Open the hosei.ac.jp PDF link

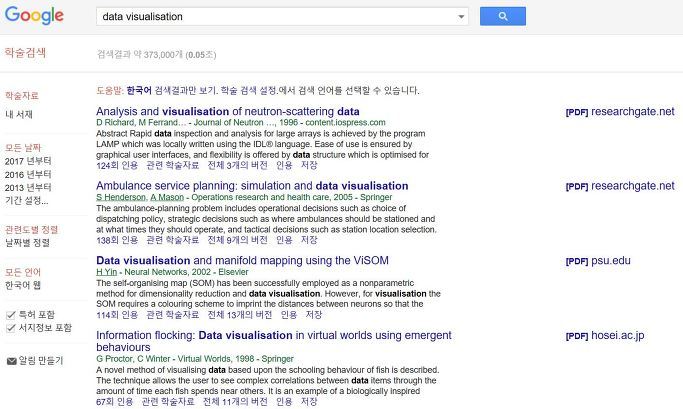605,335
